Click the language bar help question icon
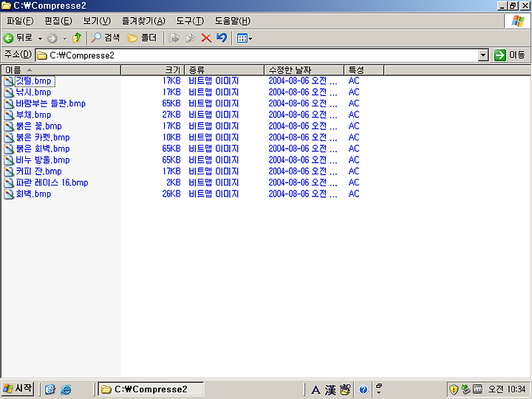Image resolution: width=532 pixels, height=399 pixels. click(x=363, y=389)
